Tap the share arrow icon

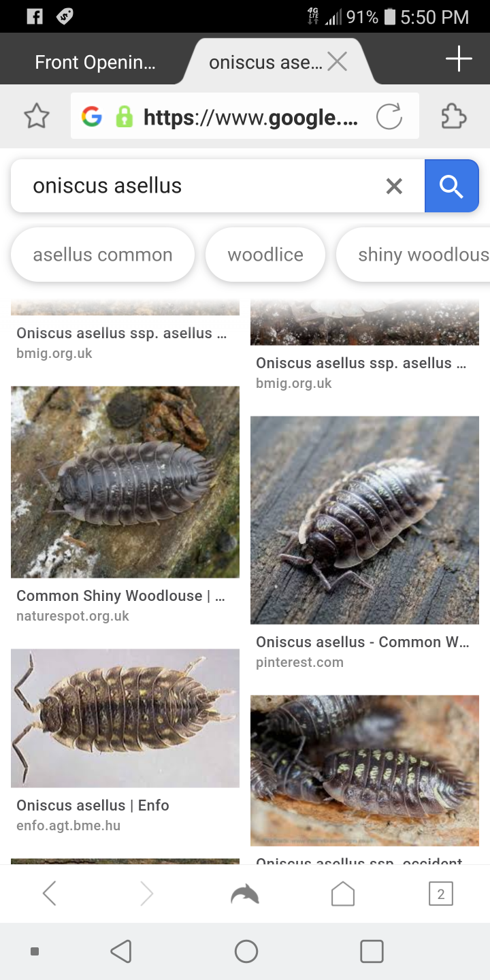(245, 893)
